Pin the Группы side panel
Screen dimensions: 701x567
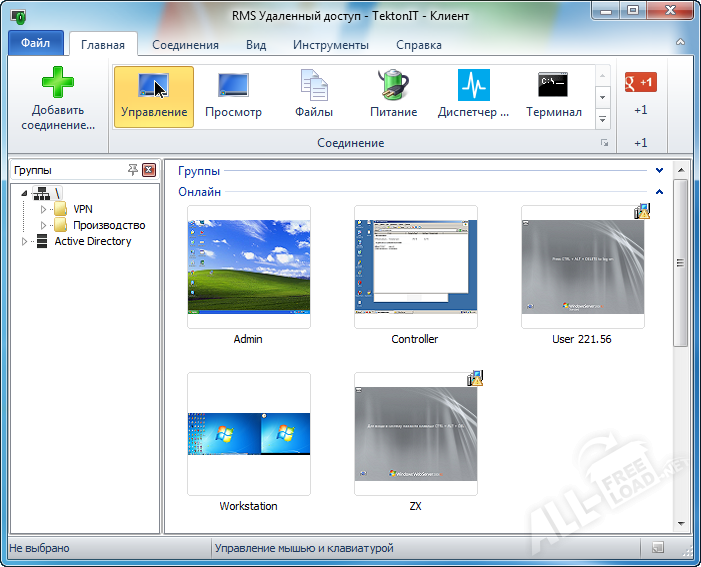point(133,170)
